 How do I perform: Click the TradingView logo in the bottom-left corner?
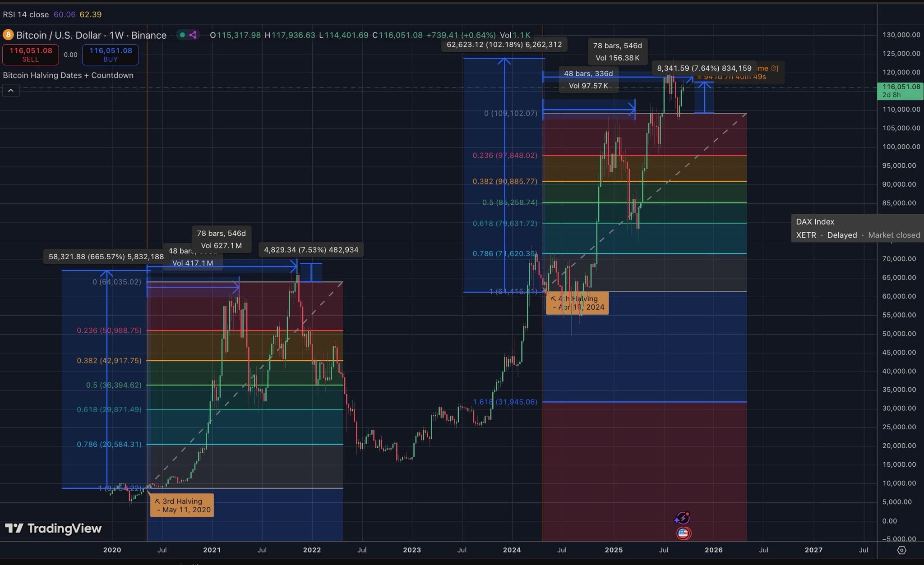tap(52, 528)
